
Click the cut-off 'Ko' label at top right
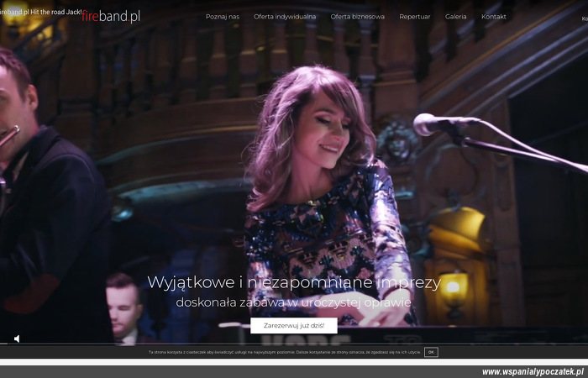584,18
